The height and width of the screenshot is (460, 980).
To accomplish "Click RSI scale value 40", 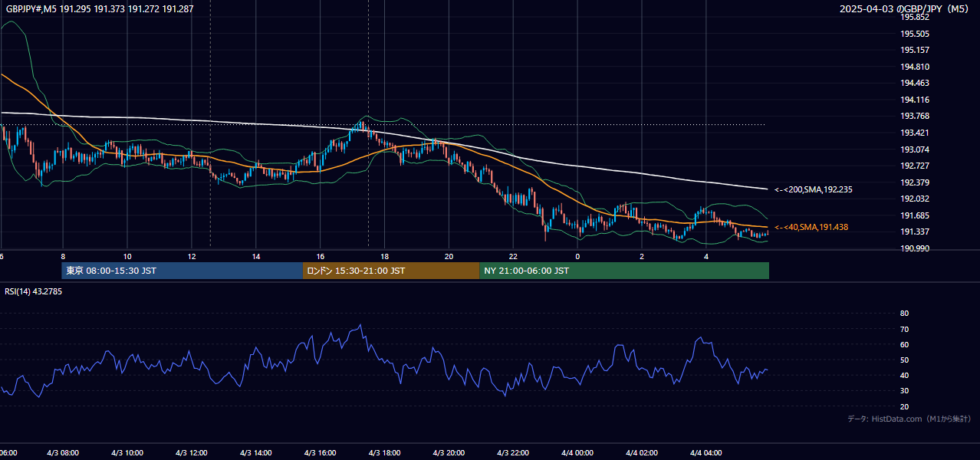I will [x=904, y=375].
